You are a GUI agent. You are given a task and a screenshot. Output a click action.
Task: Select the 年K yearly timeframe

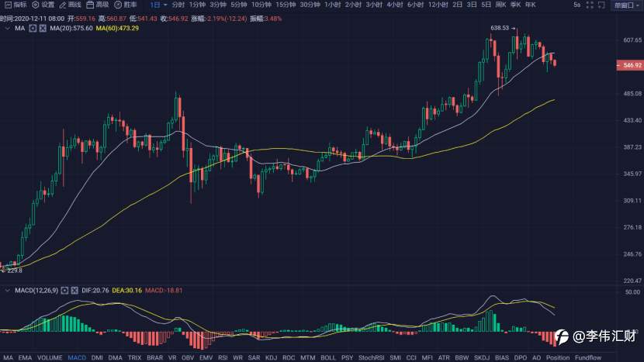[530, 5]
